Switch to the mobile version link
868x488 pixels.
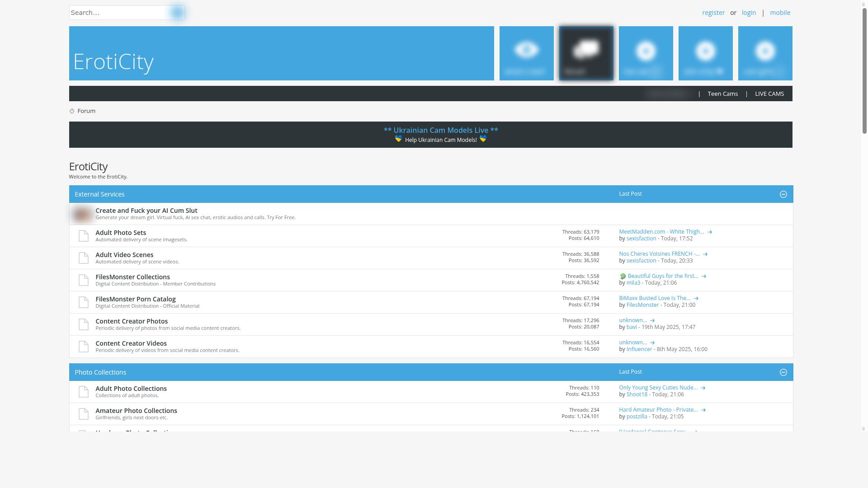pos(780,13)
